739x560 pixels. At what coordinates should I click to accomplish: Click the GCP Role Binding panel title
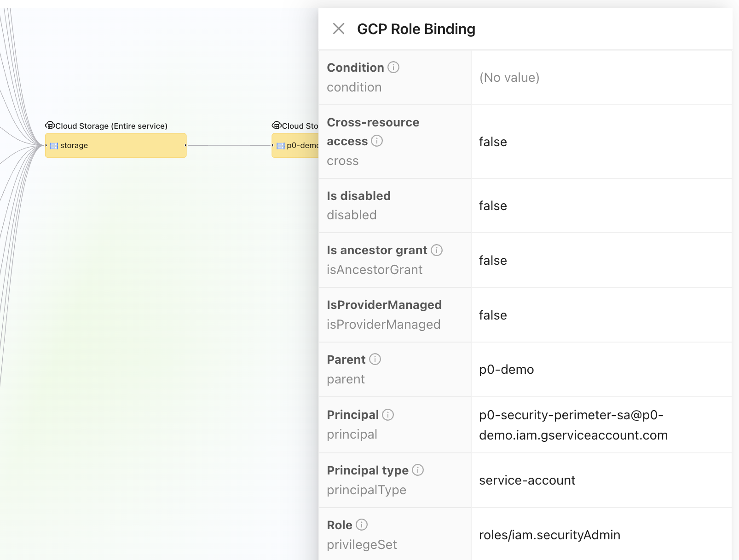tap(416, 29)
